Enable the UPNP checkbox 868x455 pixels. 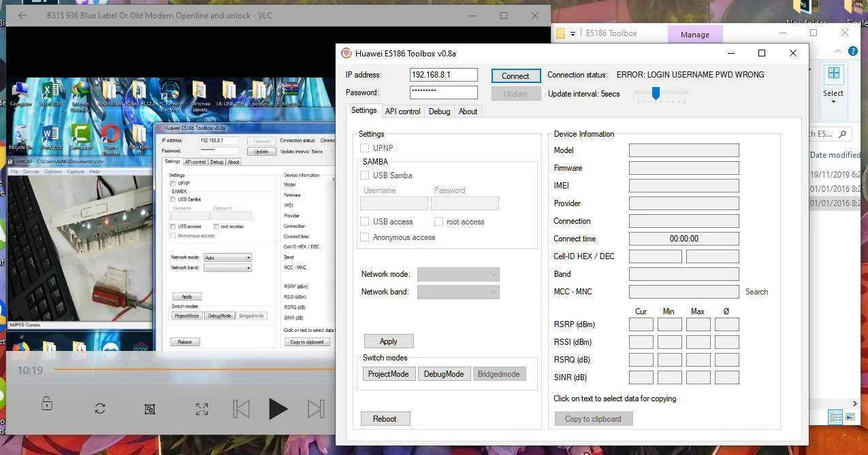click(365, 148)
